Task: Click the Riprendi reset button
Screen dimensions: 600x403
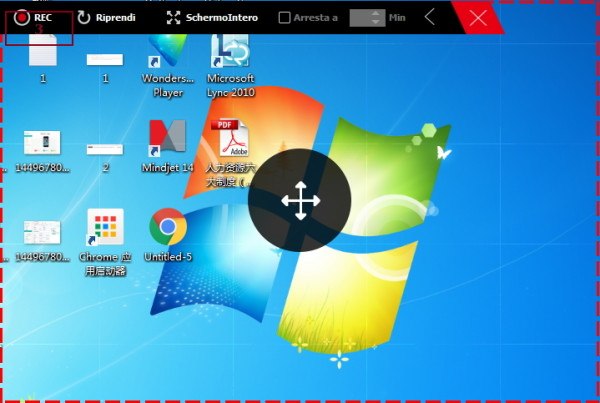Action: point(106,18)
